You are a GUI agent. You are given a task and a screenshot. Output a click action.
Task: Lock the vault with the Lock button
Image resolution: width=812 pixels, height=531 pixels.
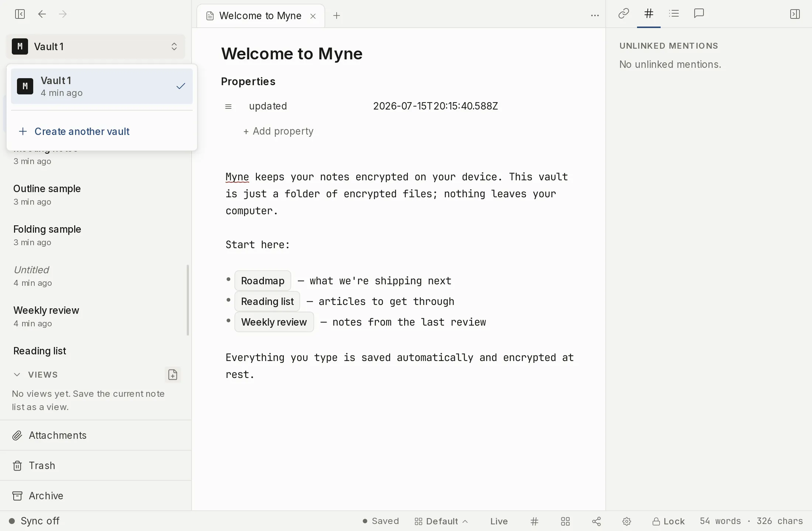click(668, 521)
